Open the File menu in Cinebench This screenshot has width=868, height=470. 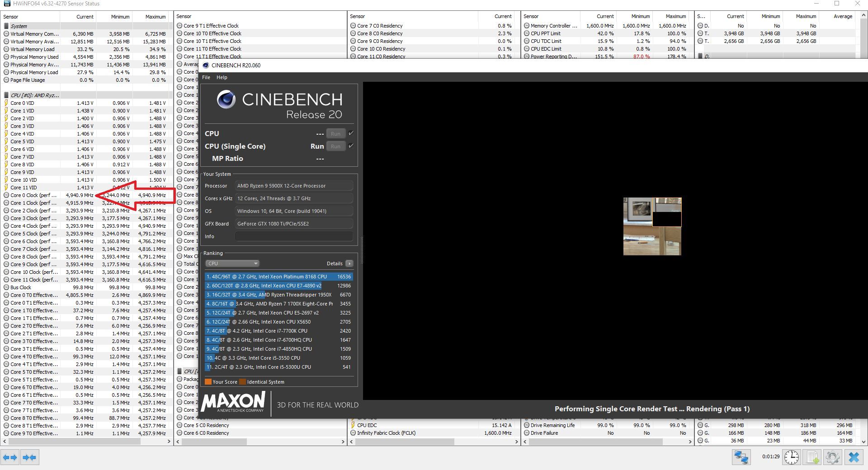206,77
